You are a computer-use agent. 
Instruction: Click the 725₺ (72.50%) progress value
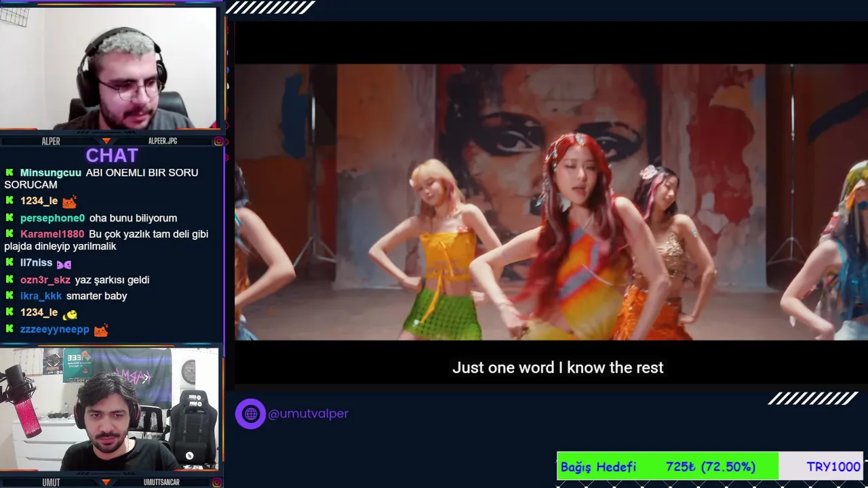(711, 466)
